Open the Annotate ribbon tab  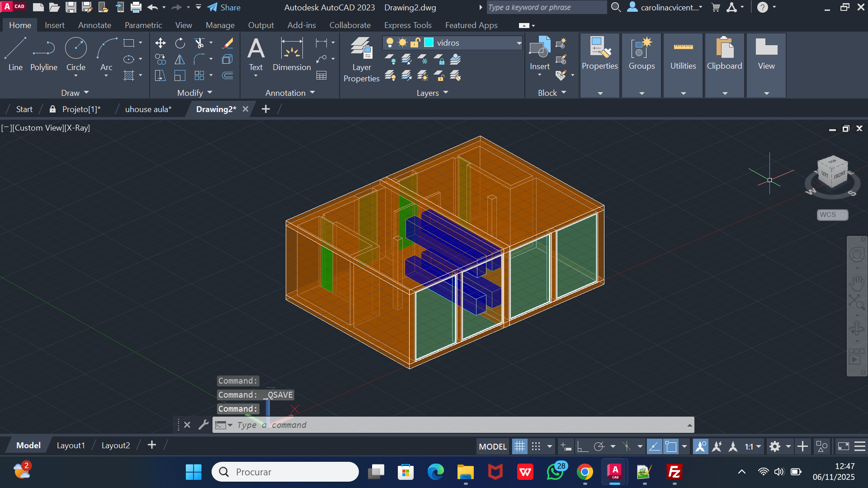[94, 25]
